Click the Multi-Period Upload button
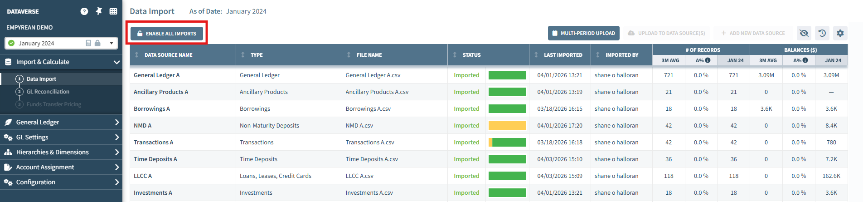 click(x=584, y=33)
